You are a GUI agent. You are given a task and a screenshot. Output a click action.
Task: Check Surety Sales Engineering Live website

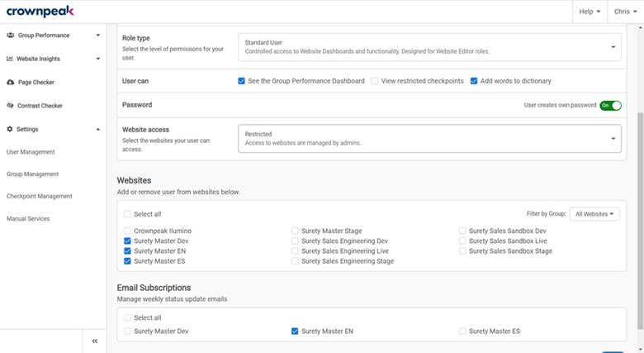coord(295,251)
